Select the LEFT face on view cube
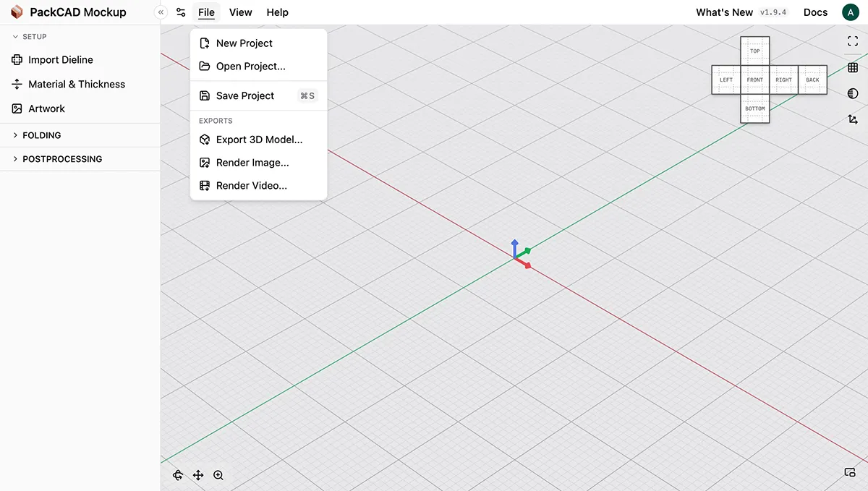The height and width of the screenshot is (491, 868). coord(726,80)
